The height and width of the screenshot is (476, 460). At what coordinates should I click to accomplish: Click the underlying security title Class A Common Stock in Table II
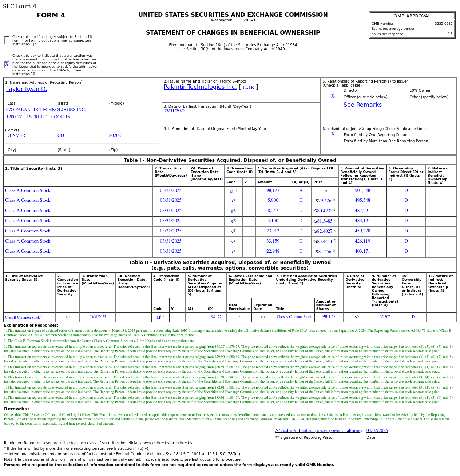pyautogui.click(x=294, y=317)
